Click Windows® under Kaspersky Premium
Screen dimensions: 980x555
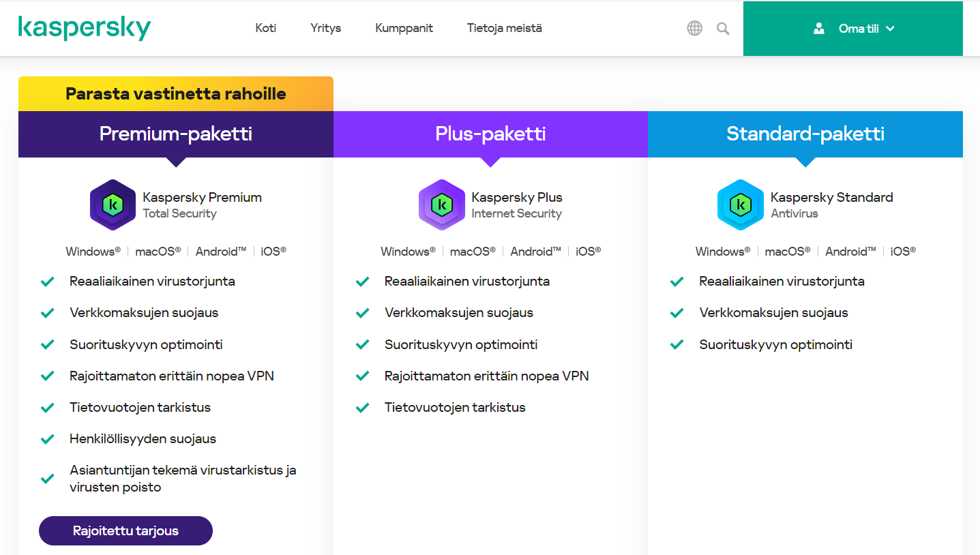point(93,251)
